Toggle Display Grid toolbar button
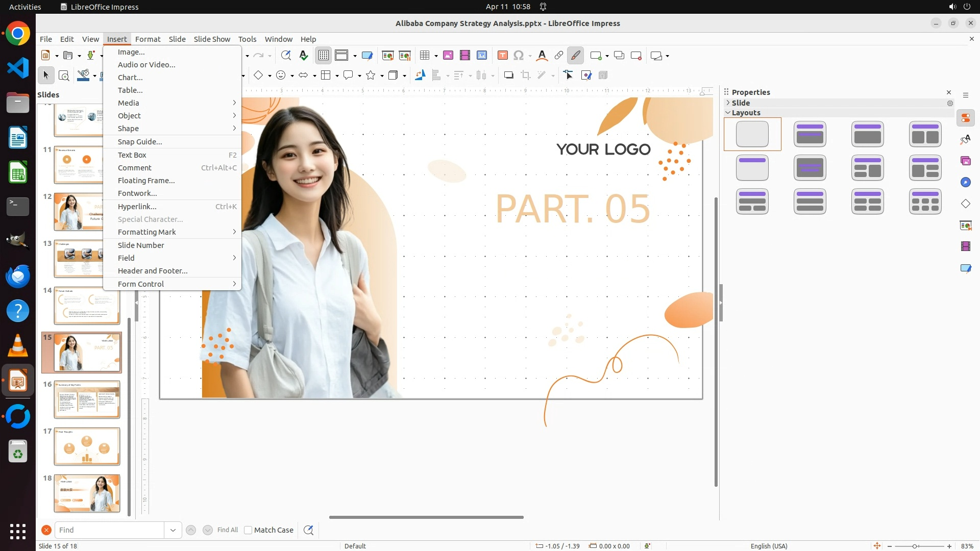Viewport: 980px width, 551px height. pos(324,56)
